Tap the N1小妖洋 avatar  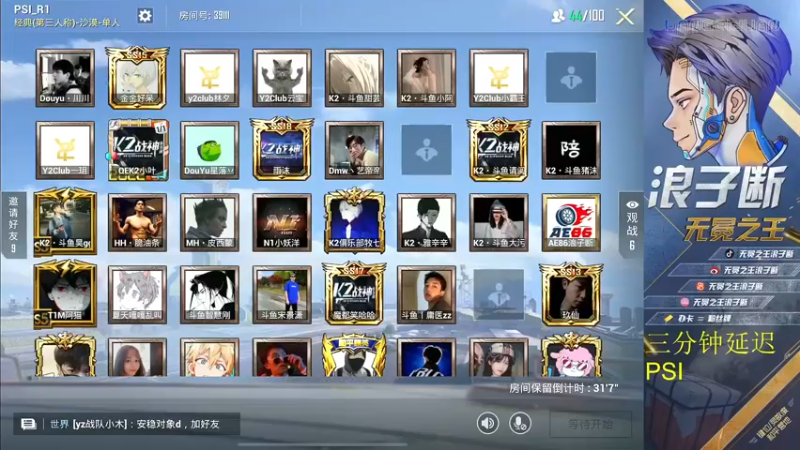[282, 222]
